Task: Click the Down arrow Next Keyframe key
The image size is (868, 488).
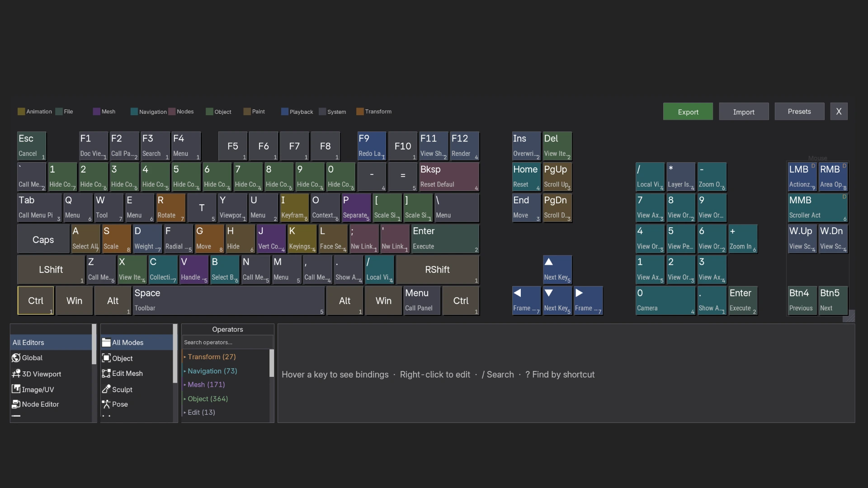Action: [557, 300]
